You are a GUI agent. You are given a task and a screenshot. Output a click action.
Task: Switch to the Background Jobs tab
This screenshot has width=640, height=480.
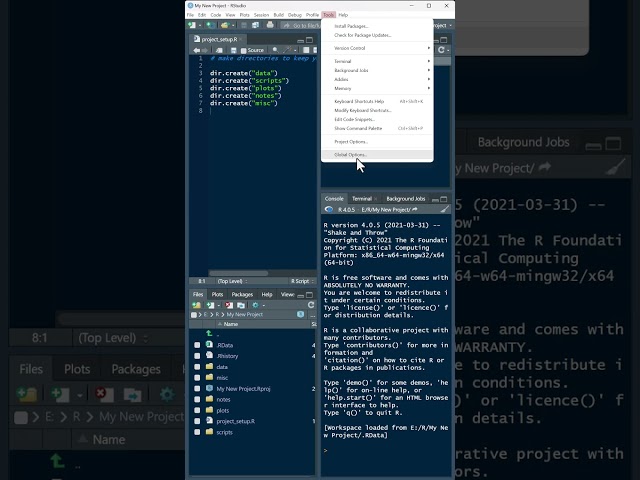pyautogui.click(x=406, y=199)
